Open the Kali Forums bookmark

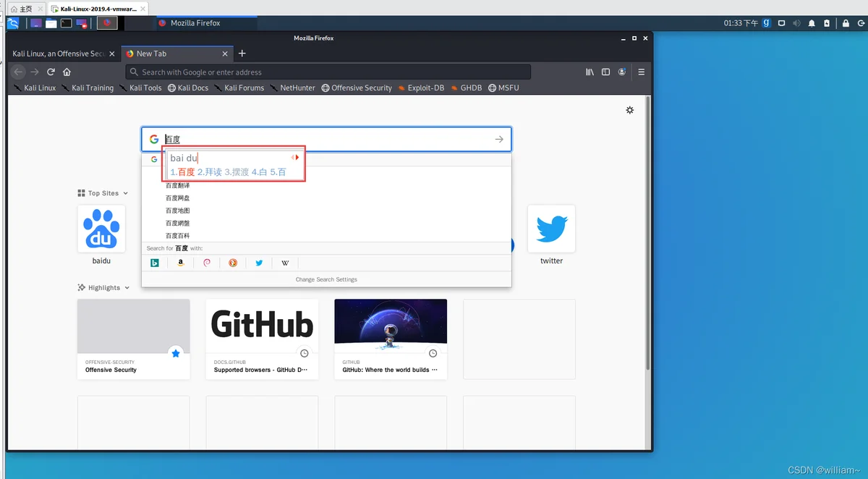point(239,88)
